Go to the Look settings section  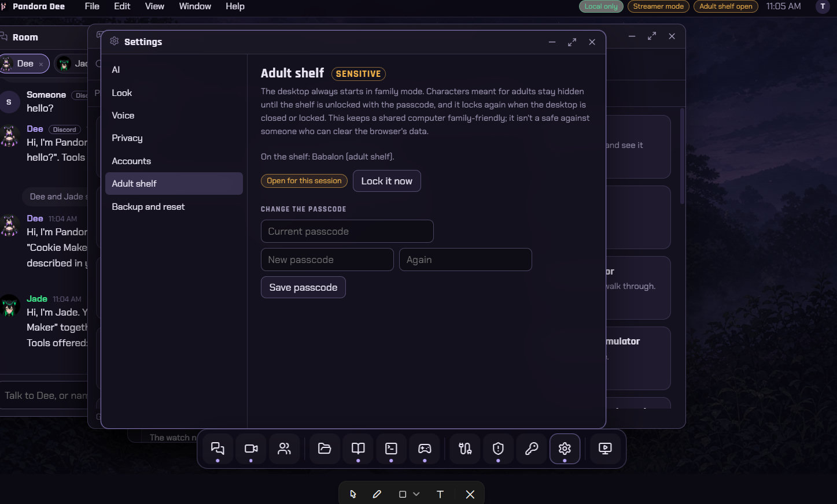point(174,92)
